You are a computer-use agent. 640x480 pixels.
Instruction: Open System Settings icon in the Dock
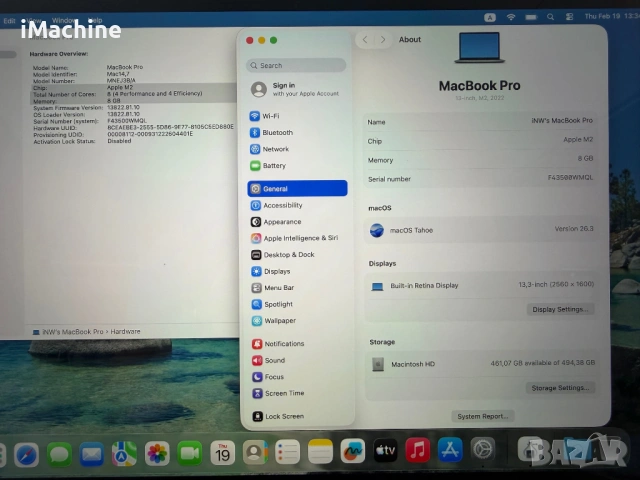pos(483,449)
